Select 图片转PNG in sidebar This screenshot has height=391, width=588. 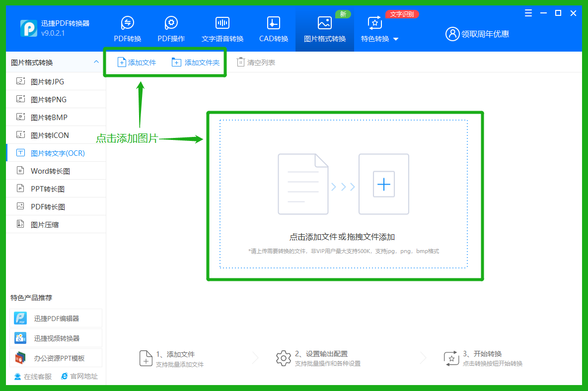tap(56, 99)
